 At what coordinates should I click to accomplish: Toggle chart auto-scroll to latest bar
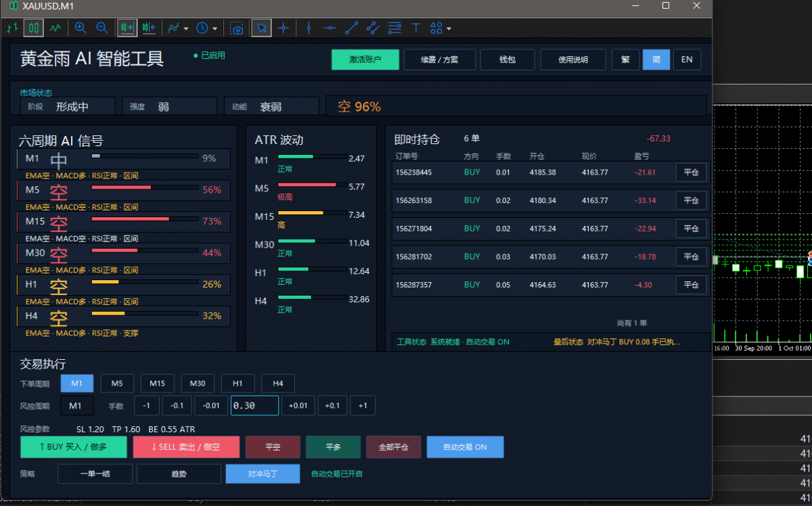pyautogui.click(x=127, y=28)
